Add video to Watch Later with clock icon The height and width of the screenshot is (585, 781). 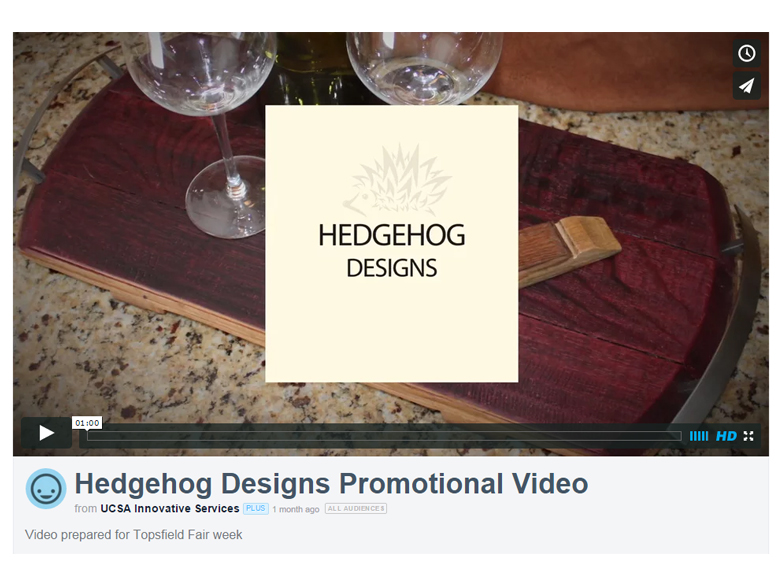tap(746, 53)
